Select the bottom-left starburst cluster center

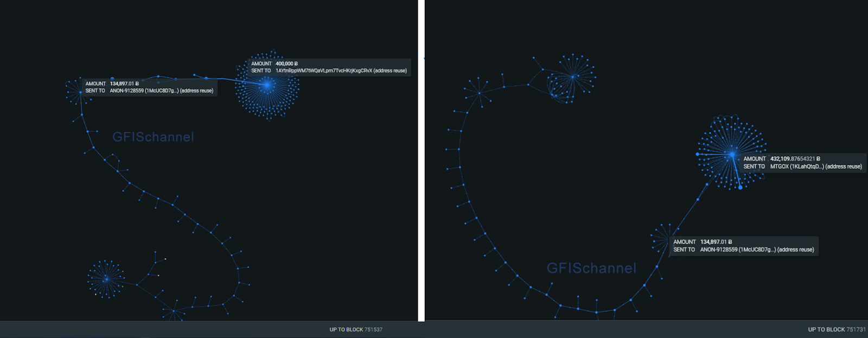click(x=106, y=279)
